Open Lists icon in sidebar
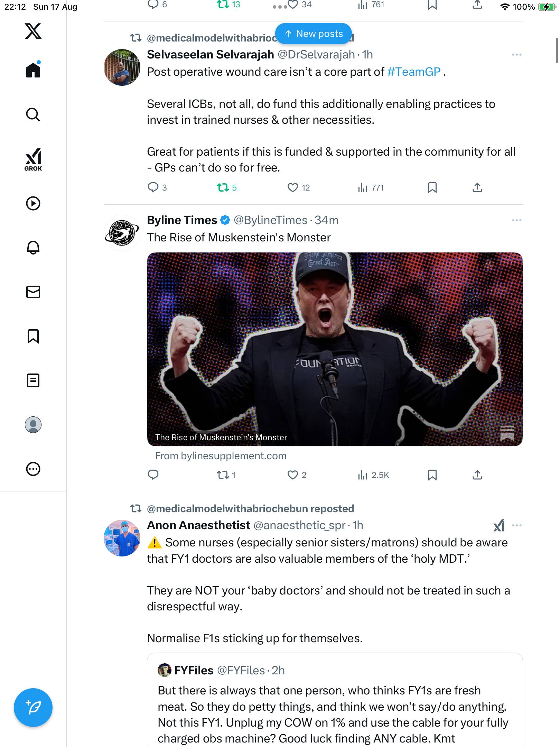 pyautogui.click(x=33, y=380)
